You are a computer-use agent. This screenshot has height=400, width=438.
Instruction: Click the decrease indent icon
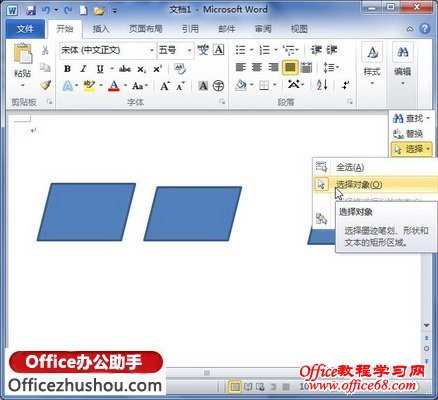[x=316, y=50]
